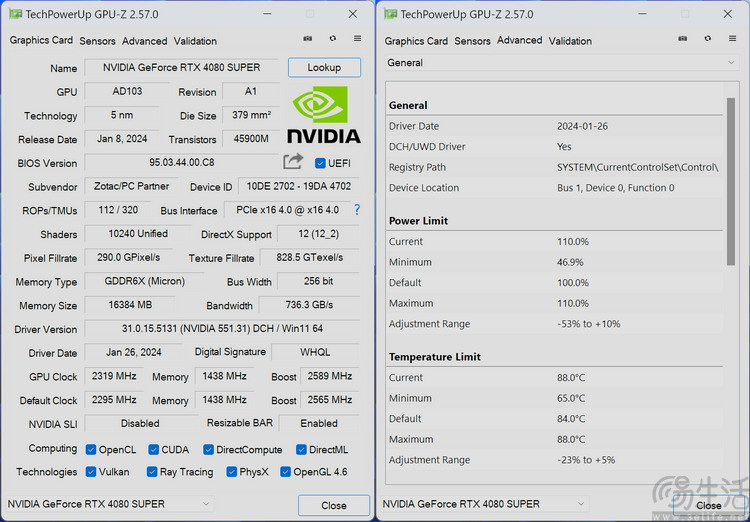Minimize the right GPU-Z window
The width and height of the screenshot is (750, 522).
tap(642, 14)
